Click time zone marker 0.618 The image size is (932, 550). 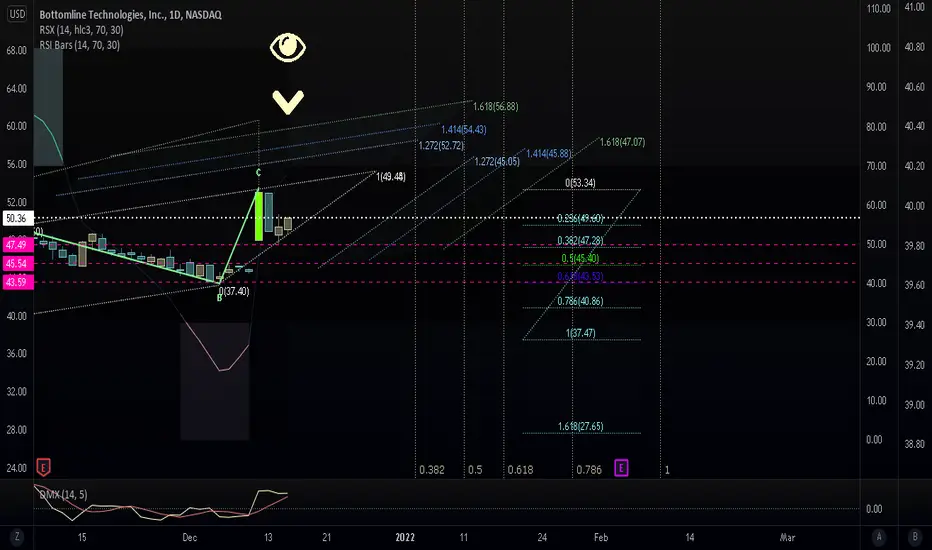point(520,470)
